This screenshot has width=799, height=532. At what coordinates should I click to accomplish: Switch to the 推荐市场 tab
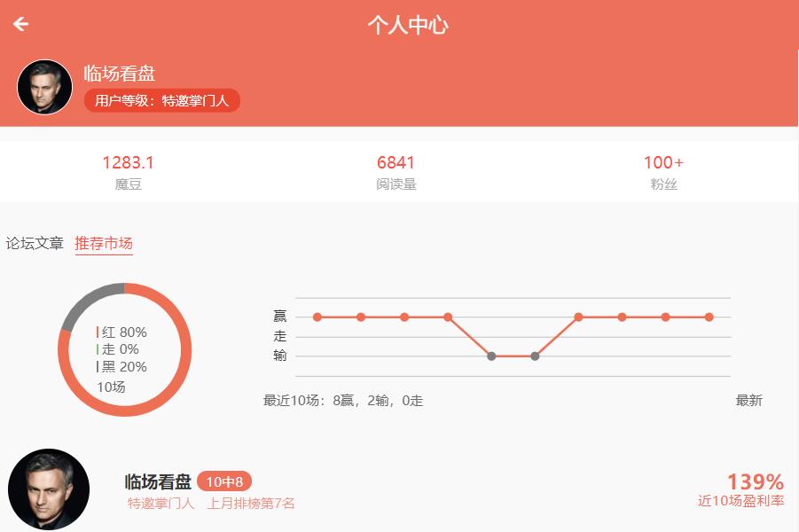[x=104, y=244]
